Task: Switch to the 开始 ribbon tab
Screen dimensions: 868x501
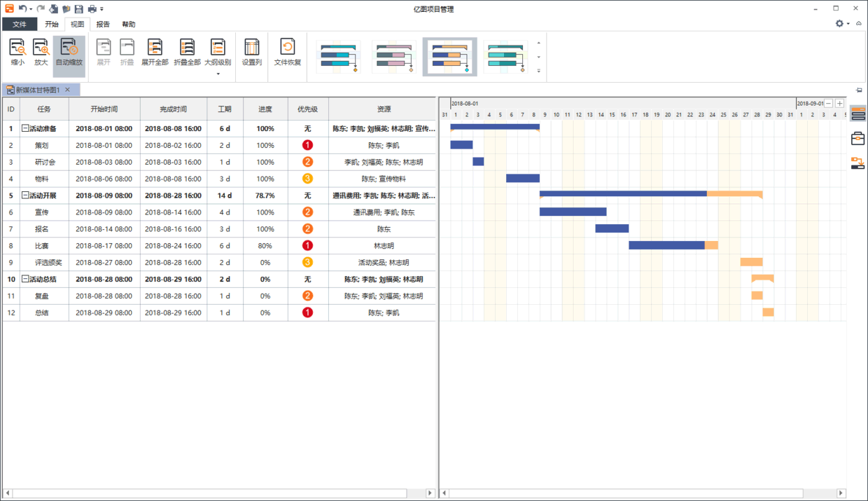Action: 52,25
